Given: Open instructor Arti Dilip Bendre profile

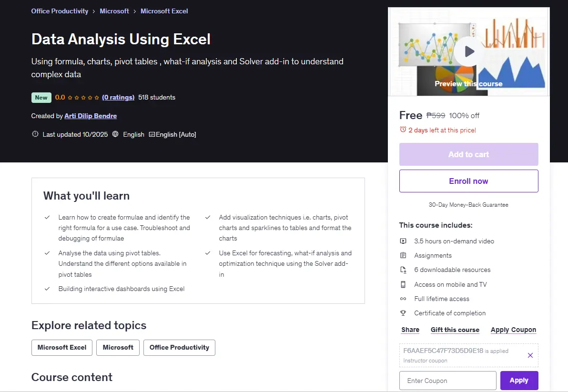Looking at the screenshot, I should 91,116.
